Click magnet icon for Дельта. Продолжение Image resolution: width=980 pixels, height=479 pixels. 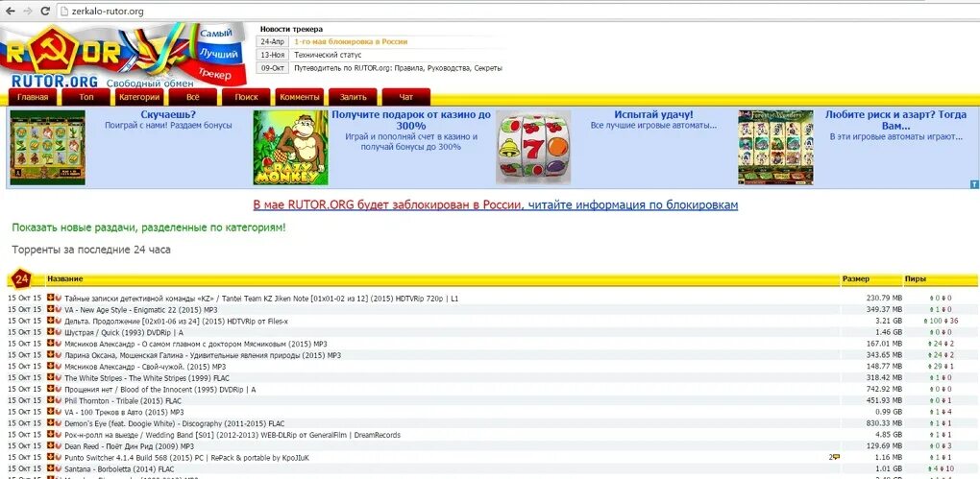pos(58,321)
